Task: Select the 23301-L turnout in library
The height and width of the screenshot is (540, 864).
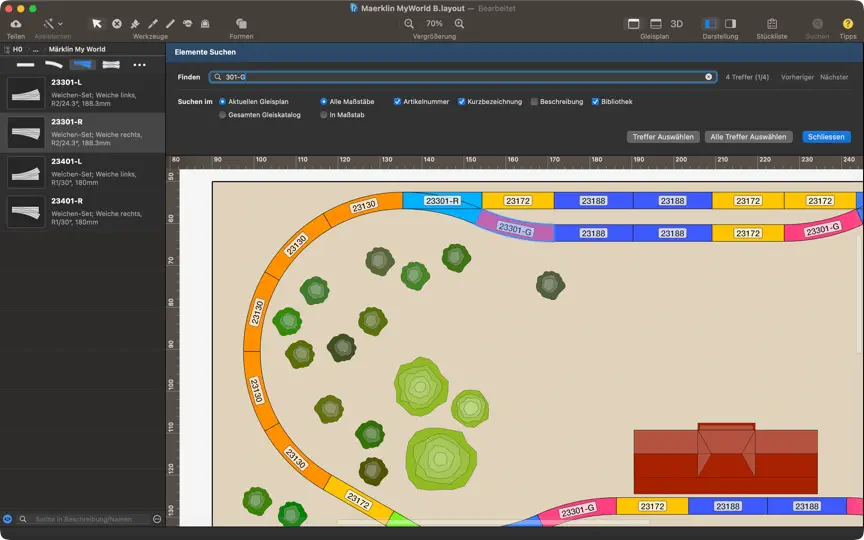Action: pyautogui.click(x=83, y=93)
